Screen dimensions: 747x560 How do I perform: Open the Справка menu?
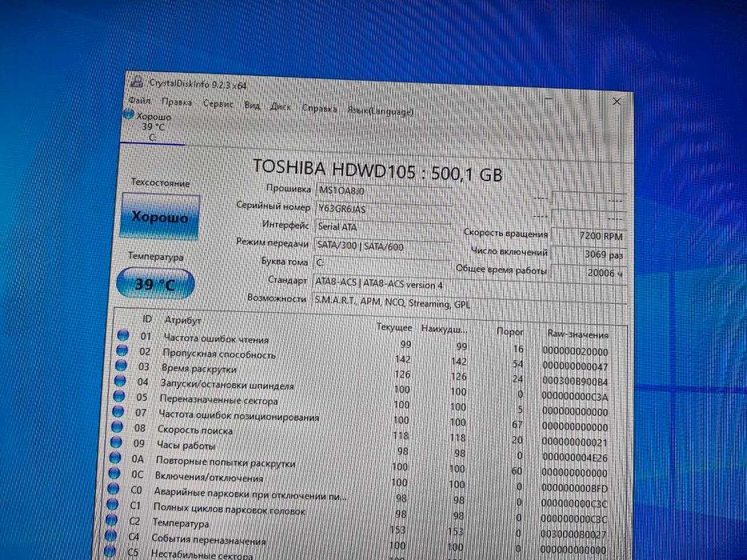coord(319,109)
